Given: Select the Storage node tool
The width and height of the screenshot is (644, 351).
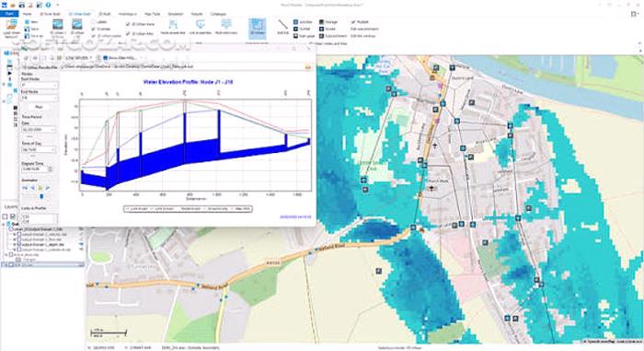Looking at the screenshot, I should tap(328, 22).
